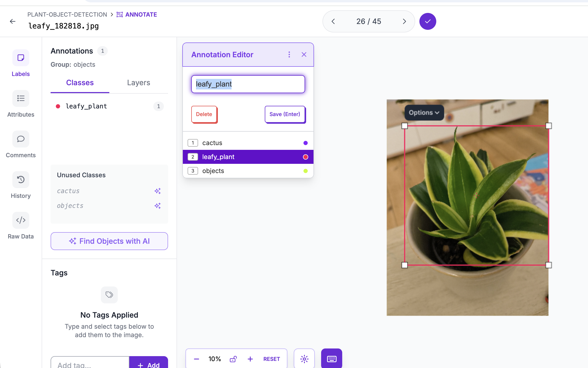Open Annotation Editor three-dot menu
588x368 pixels.
coord(289,55)
